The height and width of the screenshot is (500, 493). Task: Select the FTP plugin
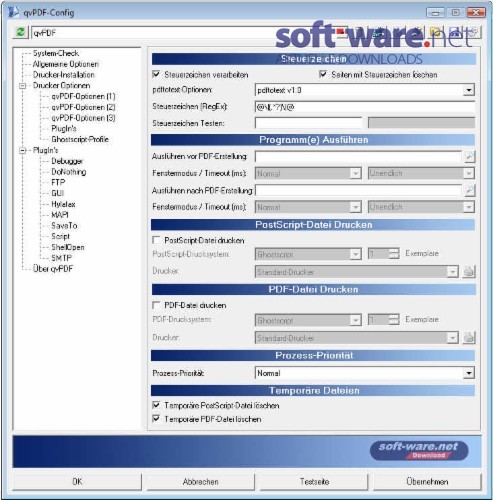[x=58, y=182]
